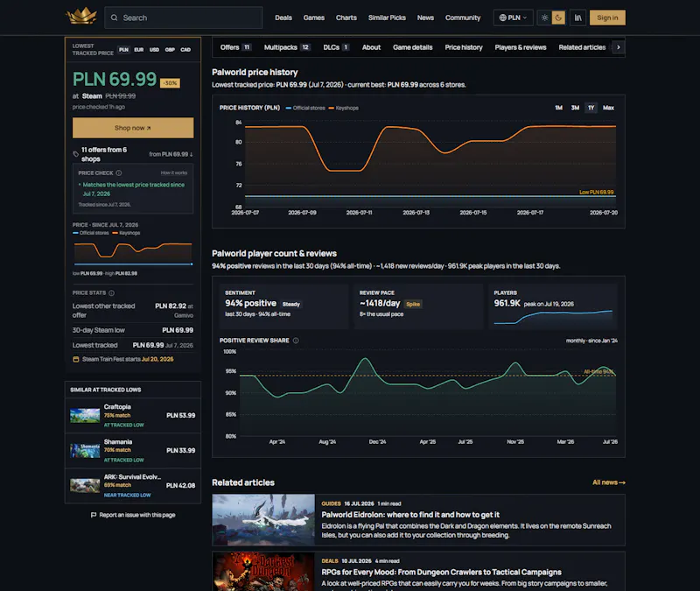700x591 pixels.
Task: Click the Players sparkline chart
Action: [x=553, y=317]
